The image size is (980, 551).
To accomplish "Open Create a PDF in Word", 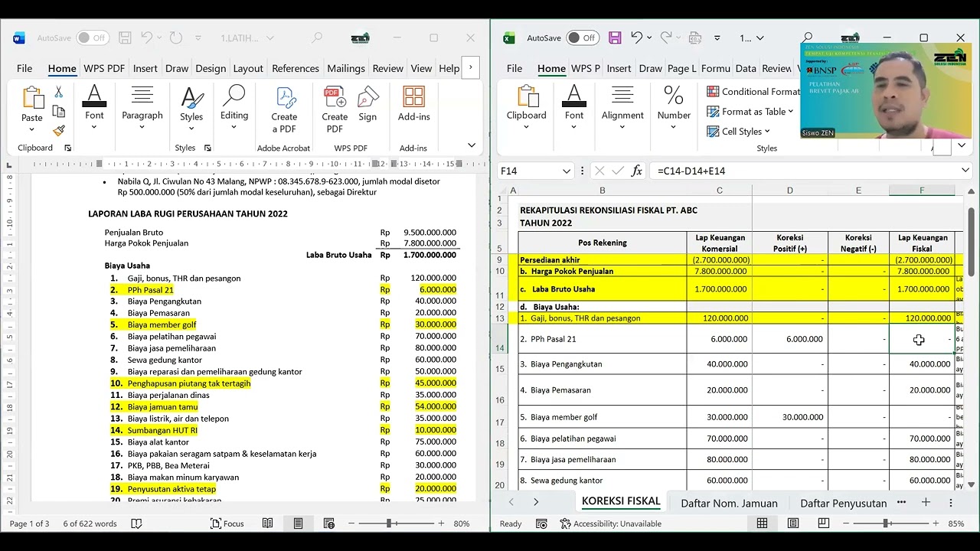I will pos(284,109).
